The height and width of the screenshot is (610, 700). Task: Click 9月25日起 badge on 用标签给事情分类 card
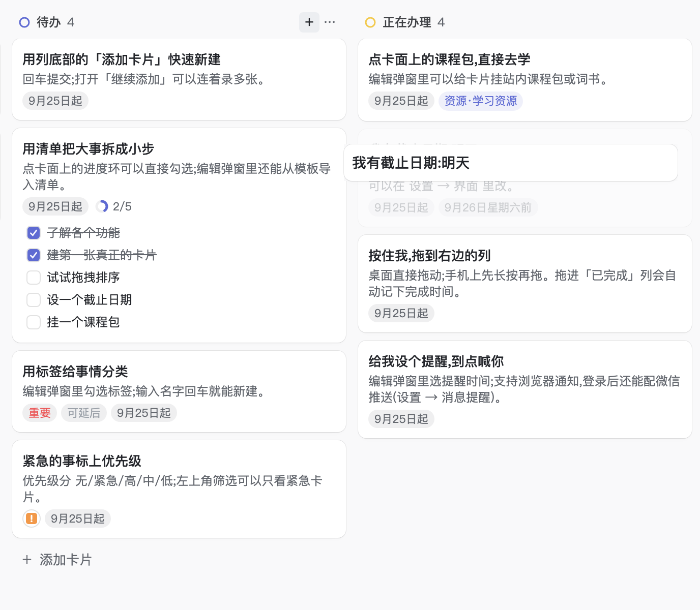(144, 413)
